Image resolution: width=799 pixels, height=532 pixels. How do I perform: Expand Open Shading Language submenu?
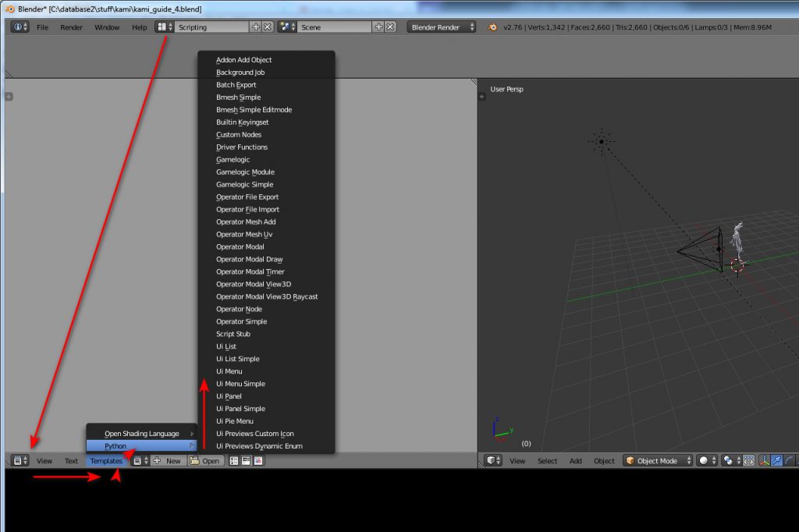coord(141,434)
